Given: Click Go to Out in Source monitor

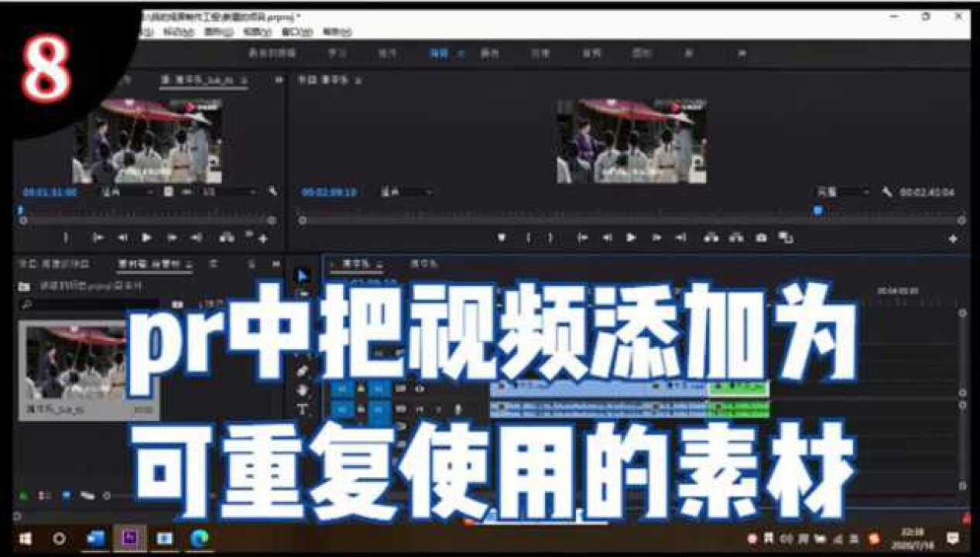Looking at the screenshot, I should (x=196, y=238).
